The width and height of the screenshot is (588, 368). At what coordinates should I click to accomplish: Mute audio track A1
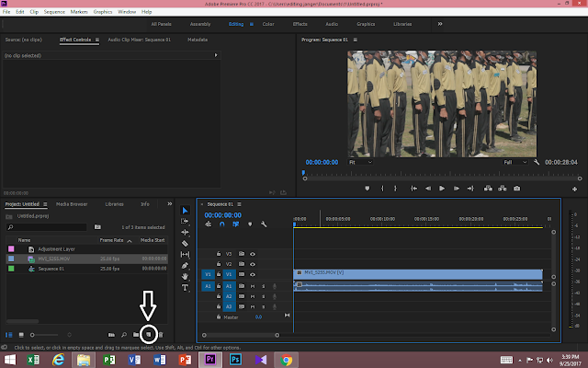[x=253, y=286]
